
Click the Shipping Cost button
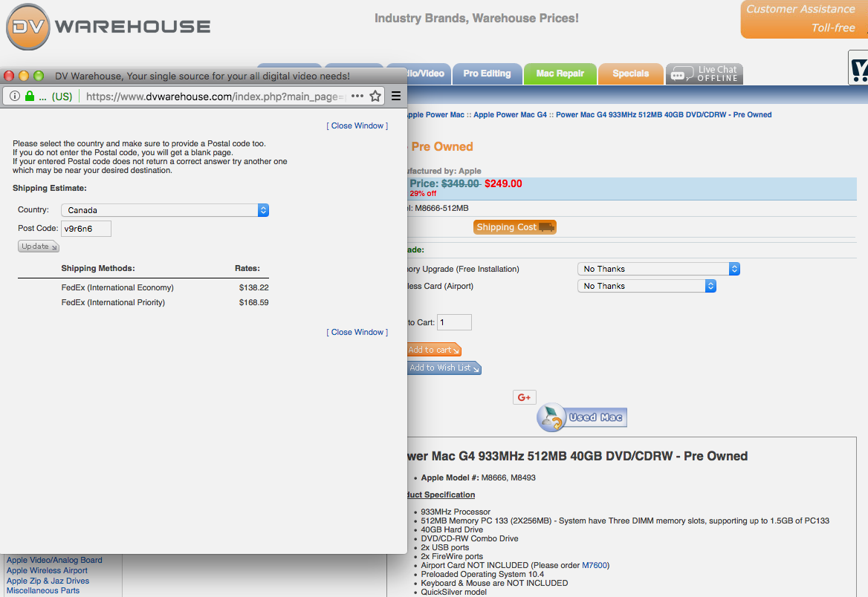click(515, 227)
